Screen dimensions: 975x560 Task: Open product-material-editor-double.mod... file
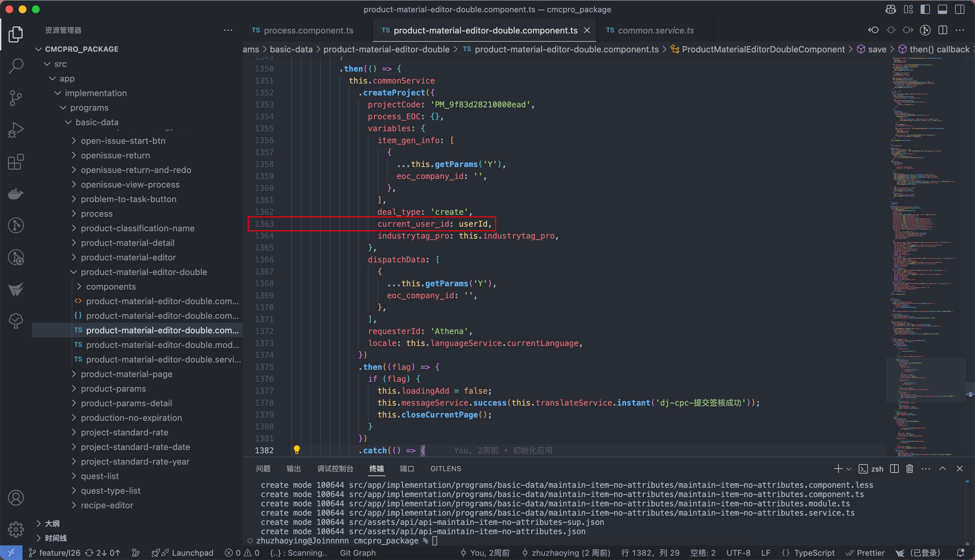click(162, 345)
